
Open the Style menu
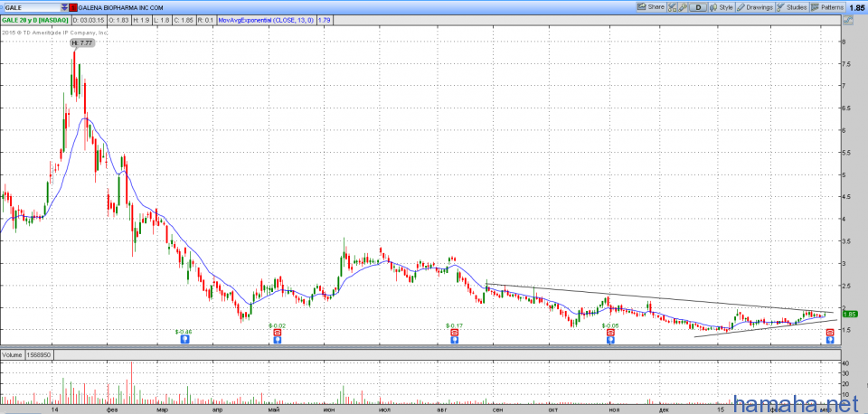(x=722, y=7)
